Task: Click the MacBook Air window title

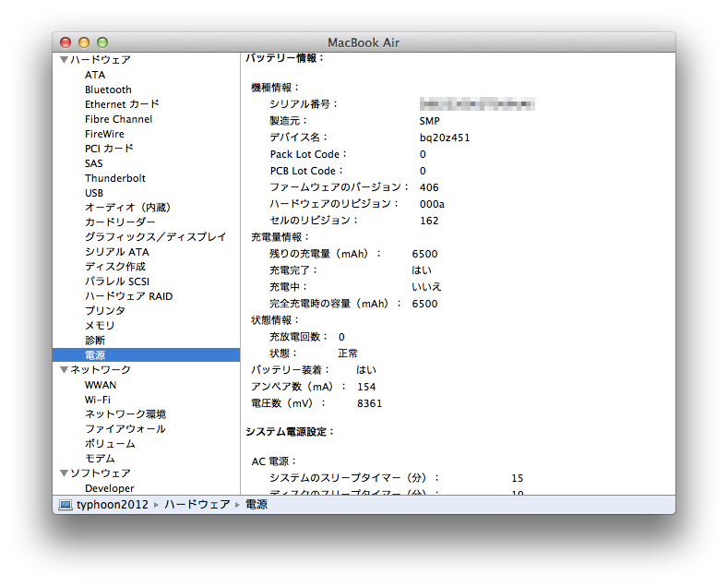Action: (364, 42)
